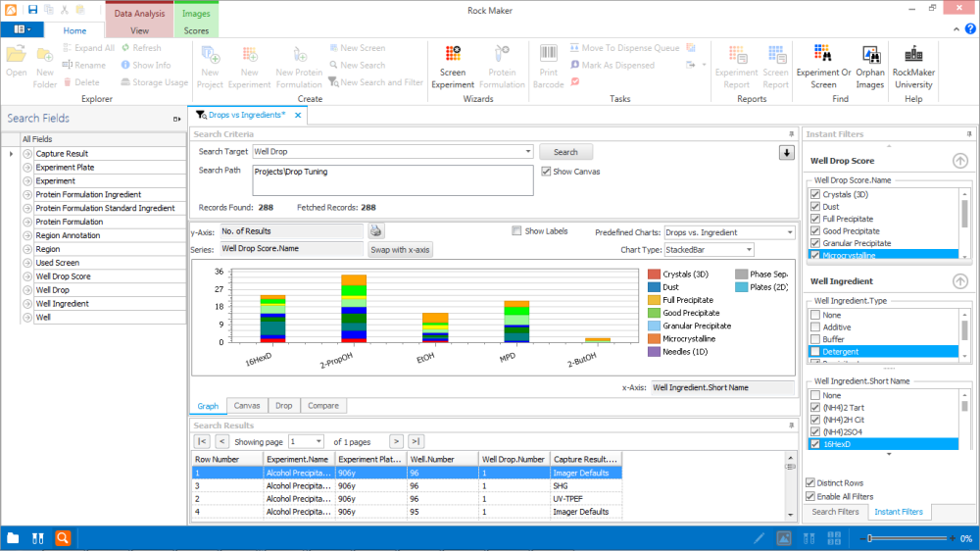Click the save icon in title bar
This screenshot has width=980, height=551.
pyautogui.click(x=32, y=10)
